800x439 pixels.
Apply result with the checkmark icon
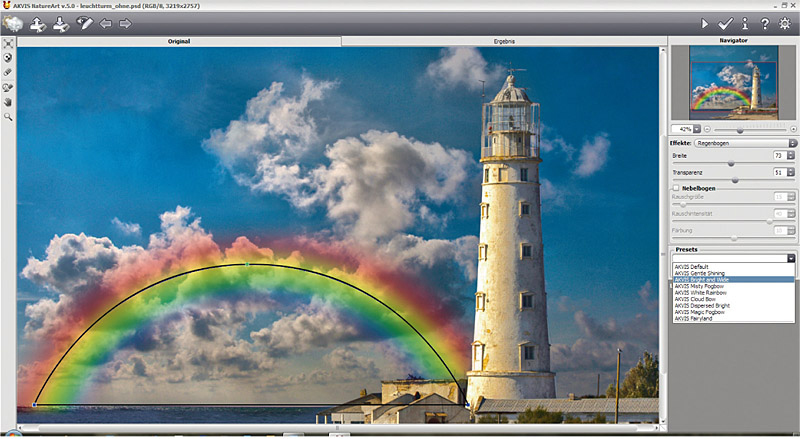pos(725,23)
